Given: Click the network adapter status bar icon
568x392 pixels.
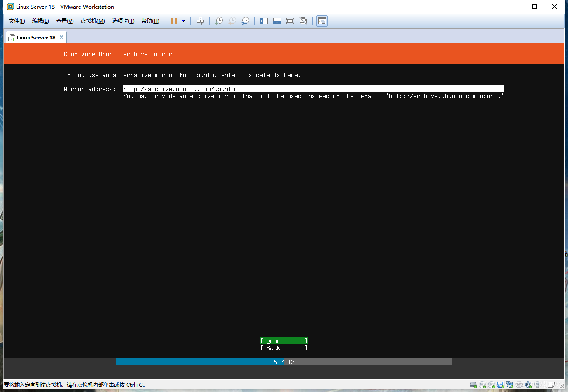Looking at the screenshot, I should (x=509, y=385).
